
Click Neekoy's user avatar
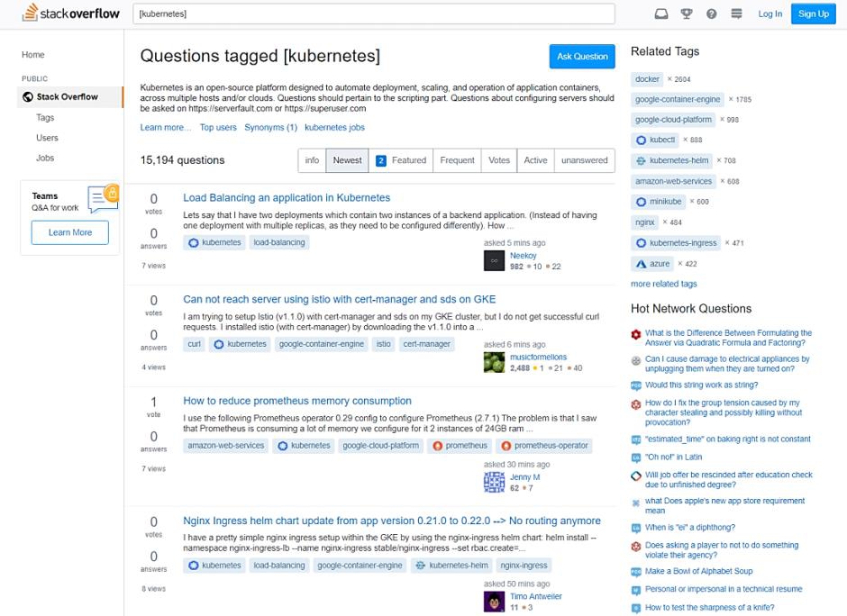click(494, 261)
